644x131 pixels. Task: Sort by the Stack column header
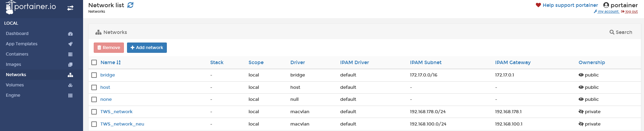[x=217, y=62]
